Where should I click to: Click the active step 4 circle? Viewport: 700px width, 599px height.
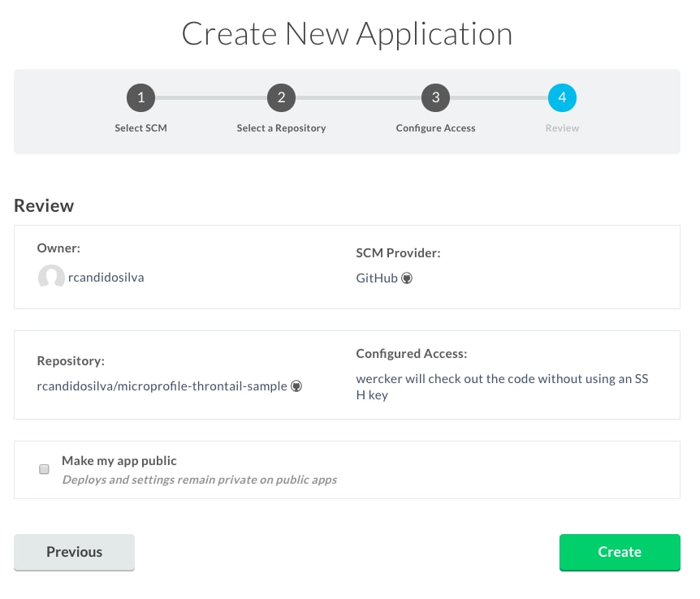tap(562, 98)
